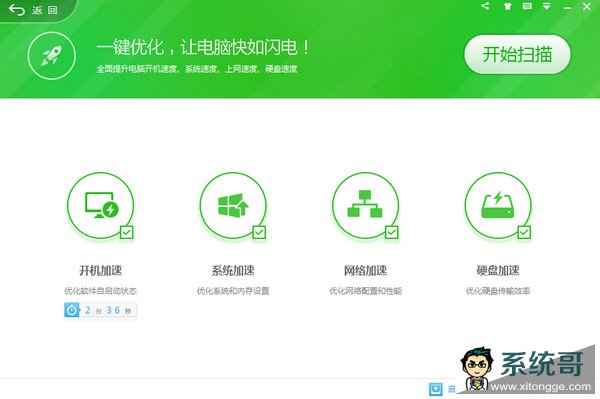600x399 pixels.
Task: Click the 优化硬盘传输效率 description
Action: (498, 291)
